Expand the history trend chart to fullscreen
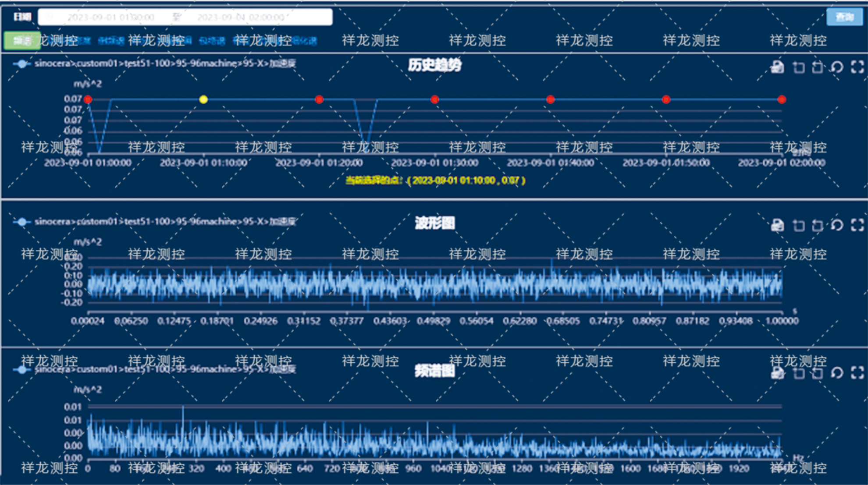Viewport: 868px width, 485px height. tap(857, 67)
